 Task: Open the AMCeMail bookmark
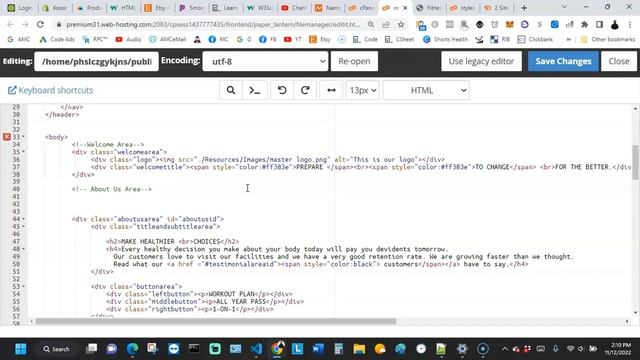click(167, 39)
